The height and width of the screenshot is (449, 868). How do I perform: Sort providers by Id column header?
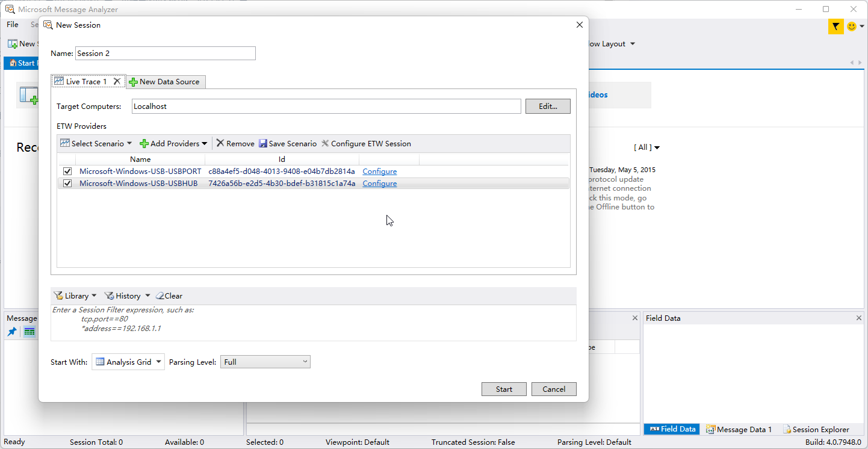coord(282,159)
